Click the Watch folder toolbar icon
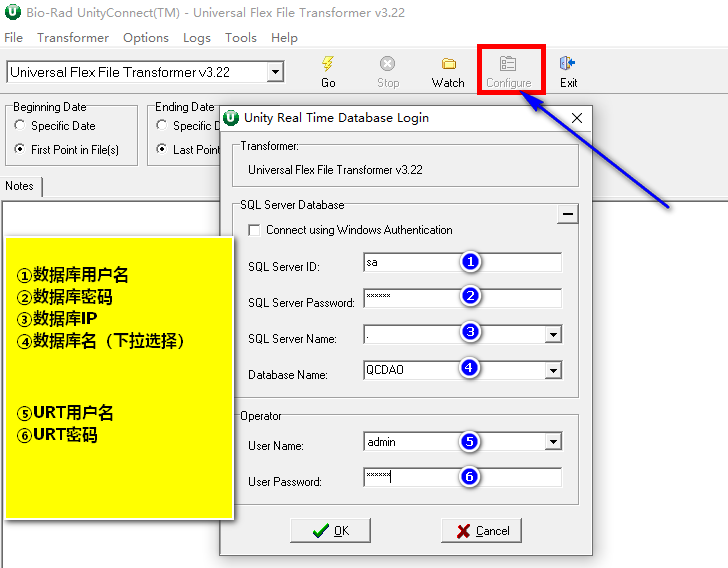This screenshot has width=728, height=568. [x=448, y=64]
